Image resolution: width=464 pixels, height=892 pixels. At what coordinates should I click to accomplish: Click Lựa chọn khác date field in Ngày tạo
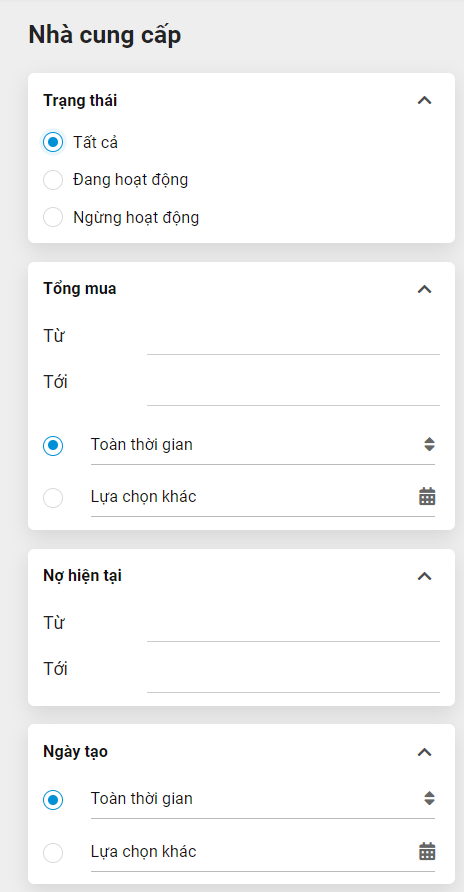point(263,852)
